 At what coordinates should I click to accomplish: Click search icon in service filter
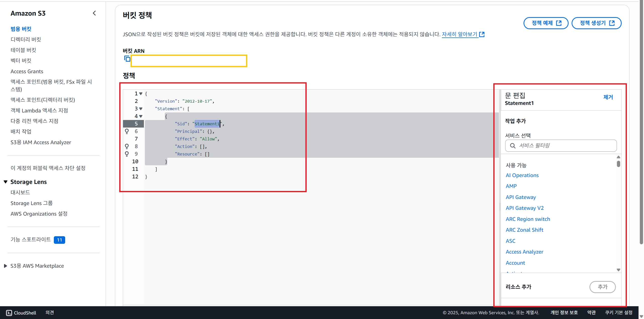(x=512, y=146)
